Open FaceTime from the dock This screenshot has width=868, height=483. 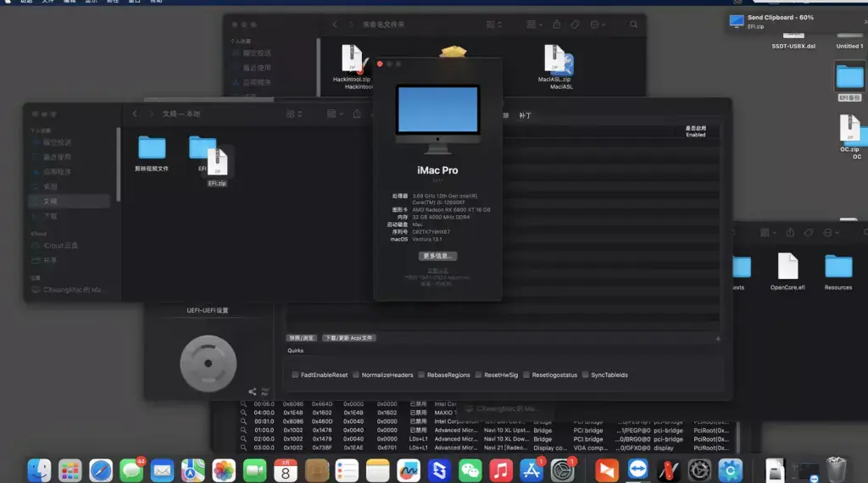pos(254,471)
